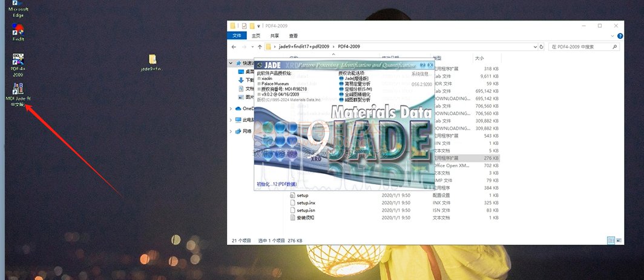Open the Microsoft Edge desktop shortcut
This screenshot has height=280, width=644.
click(18, 8)
